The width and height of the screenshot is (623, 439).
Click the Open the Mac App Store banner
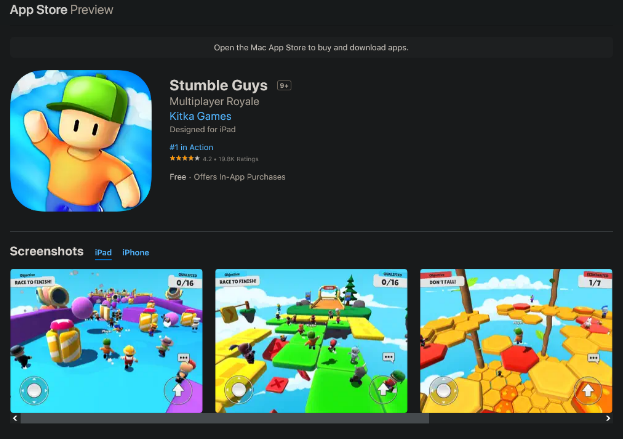tap(311, 48)
